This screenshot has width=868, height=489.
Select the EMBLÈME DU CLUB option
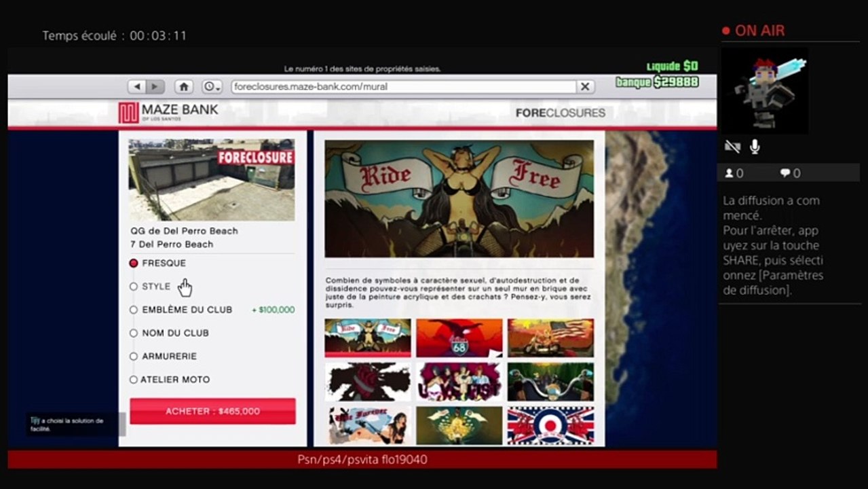point(134,310)
